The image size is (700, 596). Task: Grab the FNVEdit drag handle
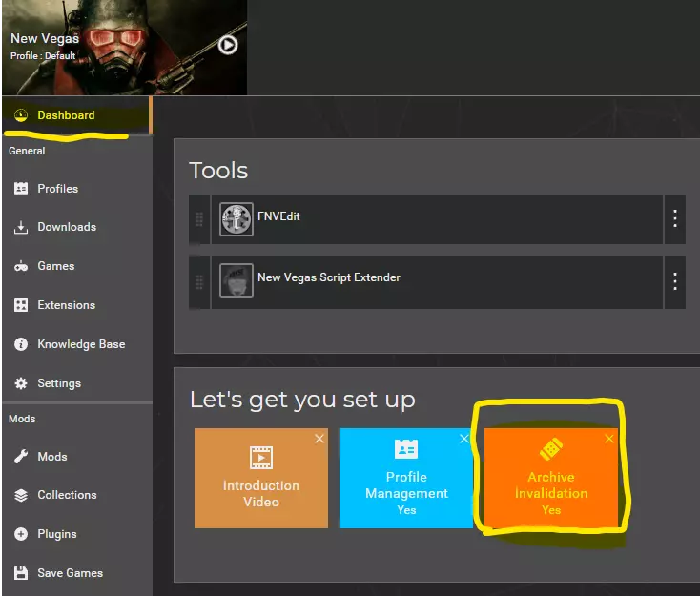point(199,219)
